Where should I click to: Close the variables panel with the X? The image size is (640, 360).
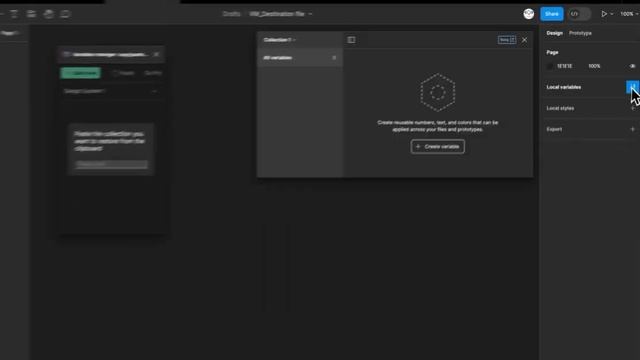coord(524,40)
